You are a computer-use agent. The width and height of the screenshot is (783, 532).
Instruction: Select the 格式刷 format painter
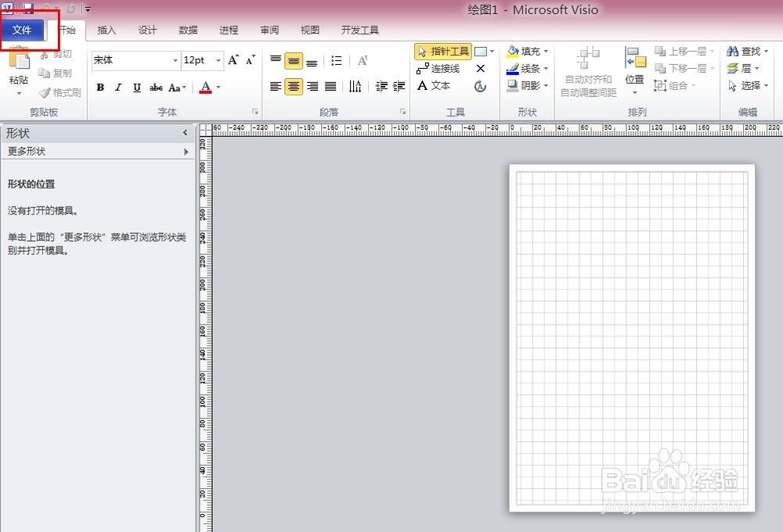[x=60, y=92]
